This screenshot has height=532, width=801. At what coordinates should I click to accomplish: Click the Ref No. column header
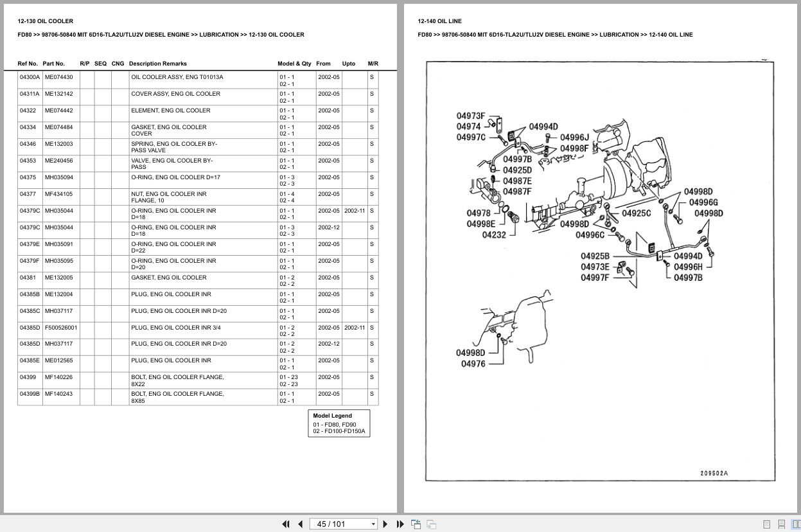(28, 64)
